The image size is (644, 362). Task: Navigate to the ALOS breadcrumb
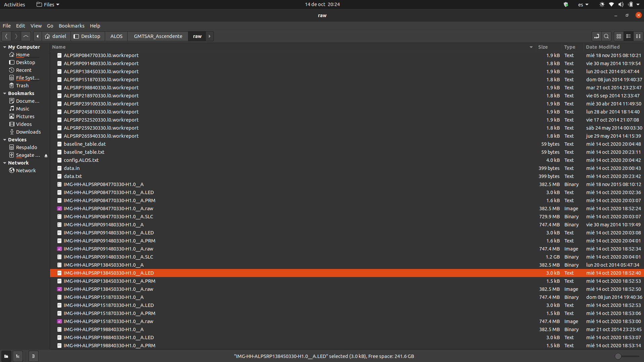pyautogui.click(x=116, y=36)
